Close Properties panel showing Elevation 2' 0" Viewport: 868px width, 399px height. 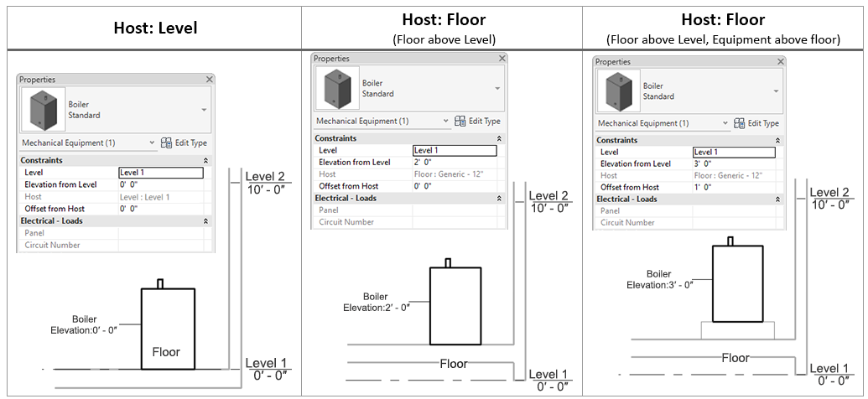(502, 58)
